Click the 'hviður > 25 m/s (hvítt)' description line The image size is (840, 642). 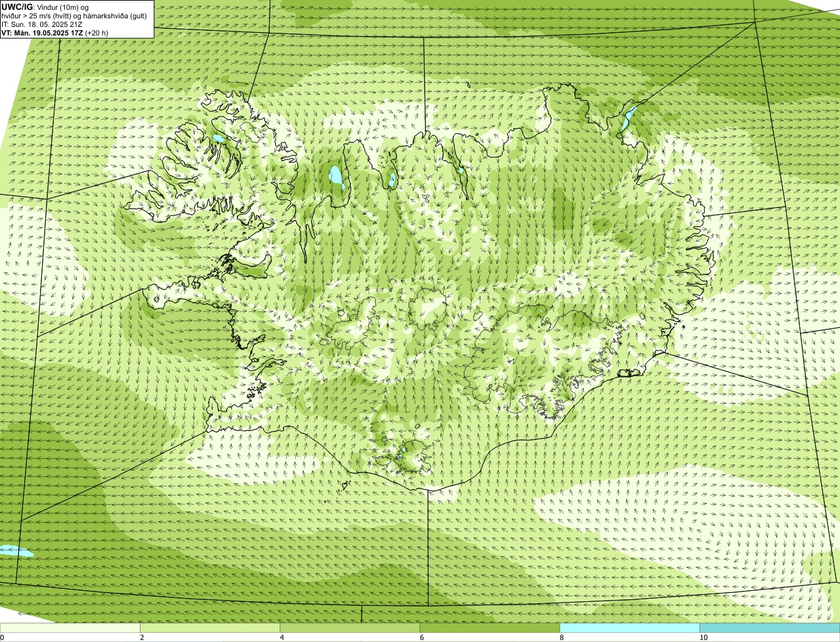click(x=74, y=16)
